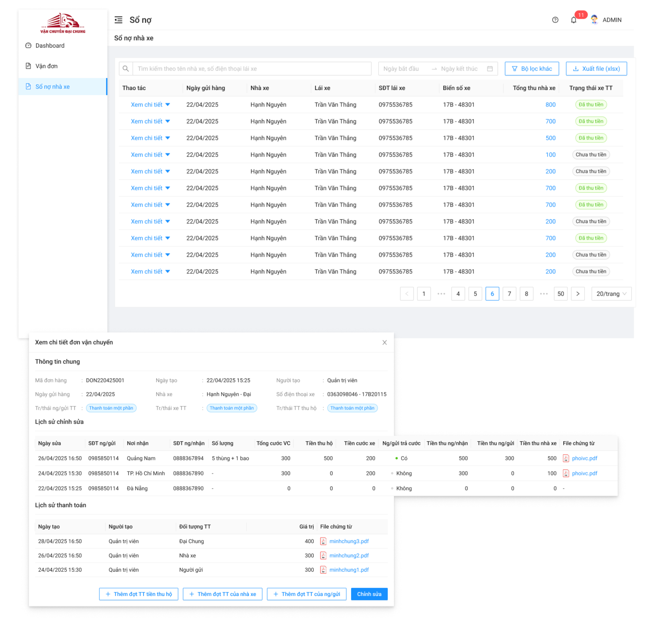The width and height of the screenshot is (651, 644).
Task: Close the Xem chi tiết đơn vận chuyển dialog
Action: pyautogui.click(x=384, y=342)
